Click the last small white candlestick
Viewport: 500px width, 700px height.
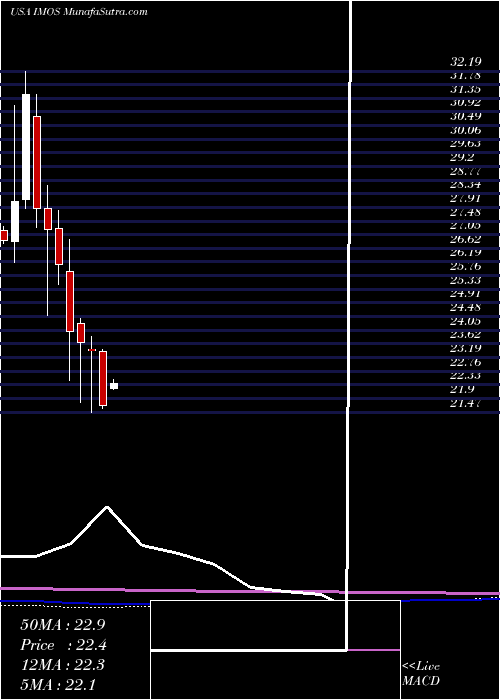pos(114,386)
